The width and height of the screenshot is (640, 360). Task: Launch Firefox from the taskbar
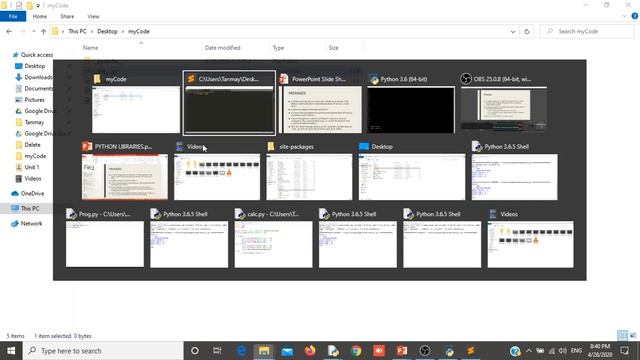point(310,351)
